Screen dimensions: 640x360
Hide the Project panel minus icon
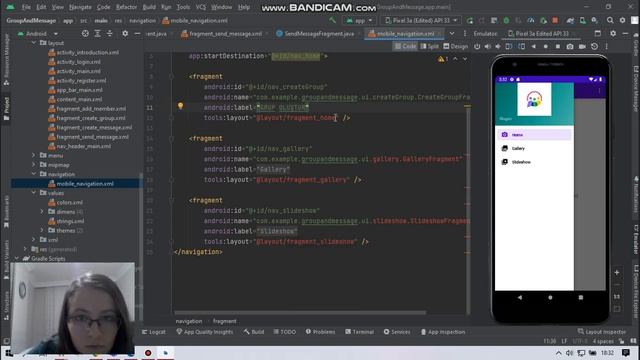click(138, 33)
